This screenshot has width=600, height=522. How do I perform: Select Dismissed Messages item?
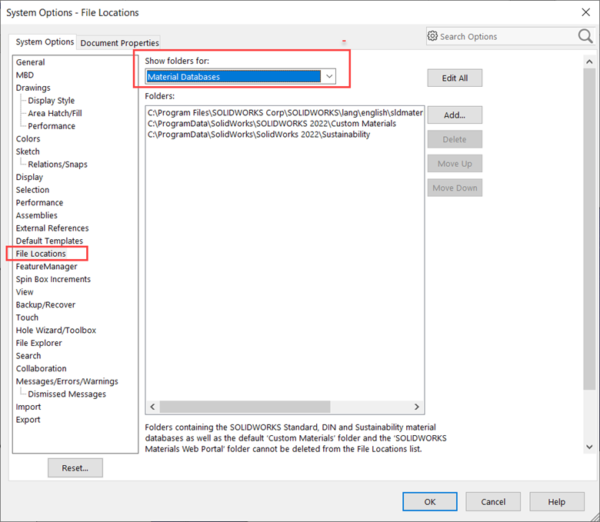67,394
